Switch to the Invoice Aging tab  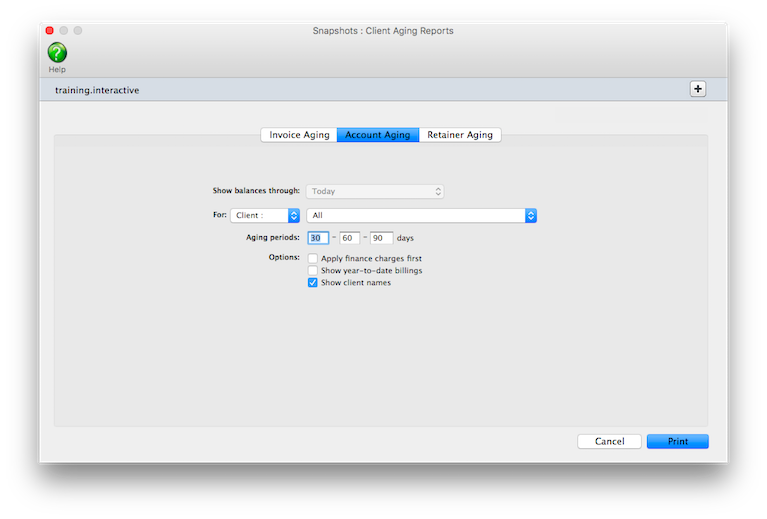299,135
